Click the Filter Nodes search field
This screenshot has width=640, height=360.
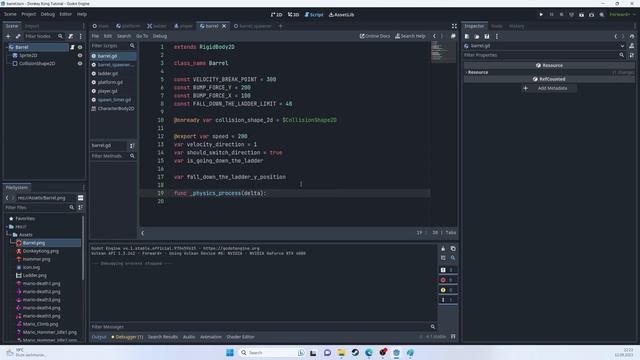43,36
